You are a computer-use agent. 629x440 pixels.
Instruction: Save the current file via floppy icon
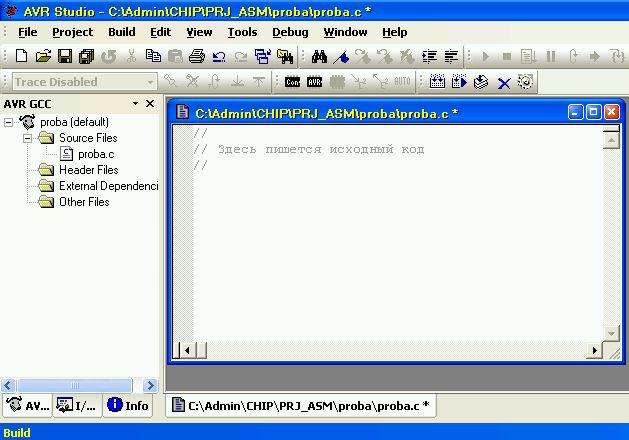[65, 56]
